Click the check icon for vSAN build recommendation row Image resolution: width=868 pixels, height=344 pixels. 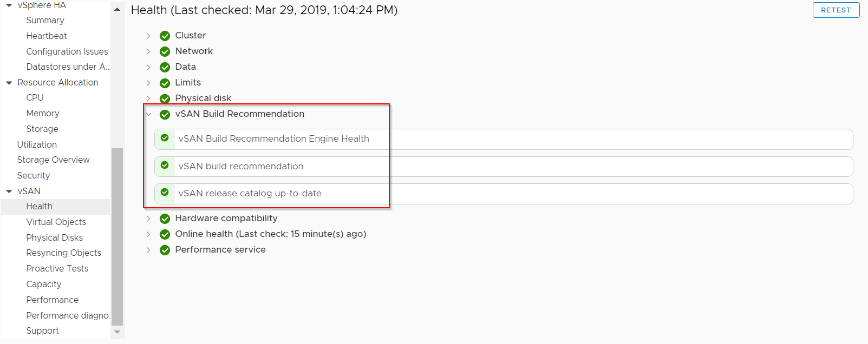(x=165, y=165)
